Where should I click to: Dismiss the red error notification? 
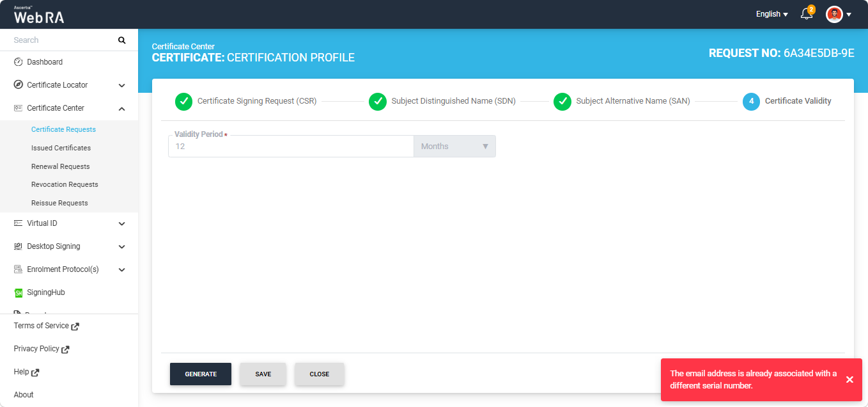(x=849, y=379)
